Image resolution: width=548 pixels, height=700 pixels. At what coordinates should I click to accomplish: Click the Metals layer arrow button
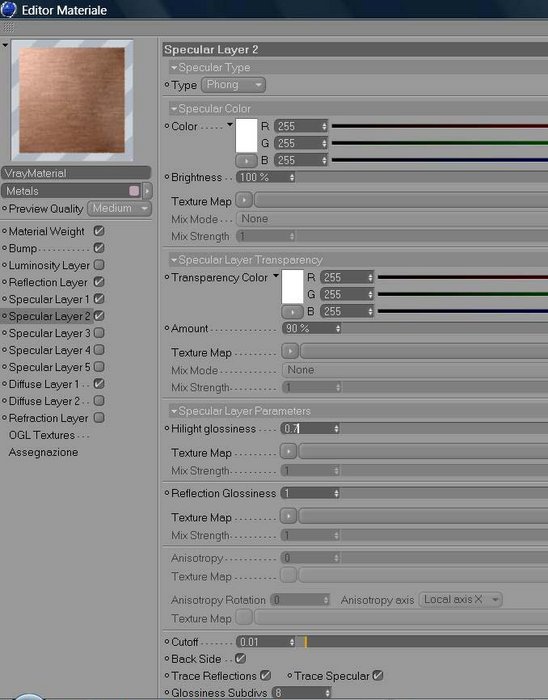coord(147,191)
